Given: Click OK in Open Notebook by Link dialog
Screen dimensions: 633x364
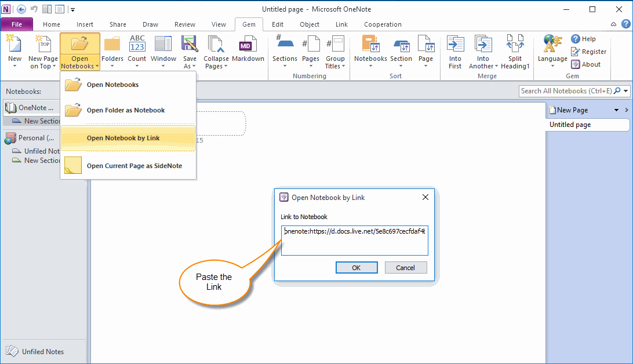Looking at the screenshot, I should point(356,268).
